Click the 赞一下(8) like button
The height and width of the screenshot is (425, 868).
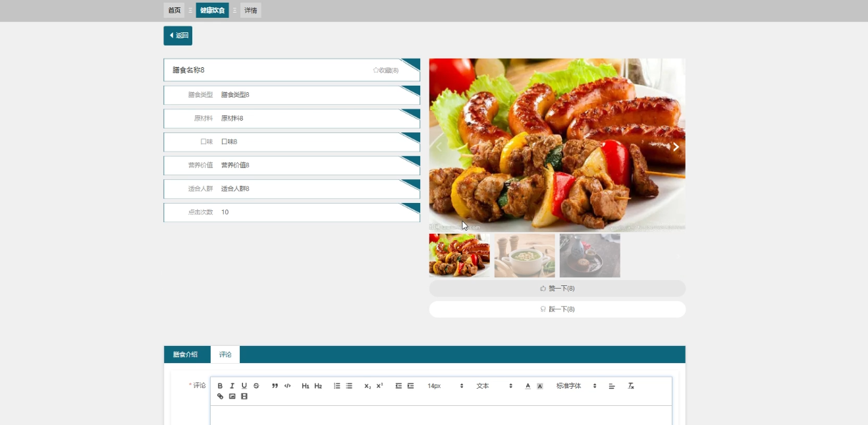[x=557, y=289]
